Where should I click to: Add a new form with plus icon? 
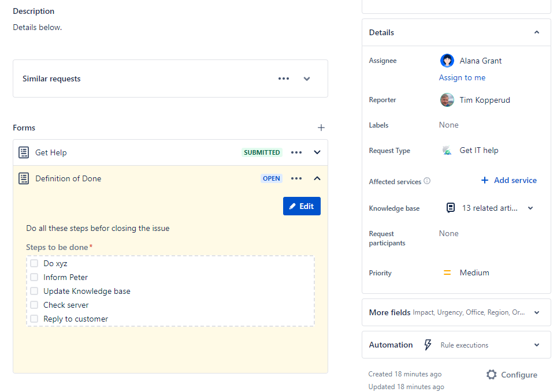[x=321, y=128]
